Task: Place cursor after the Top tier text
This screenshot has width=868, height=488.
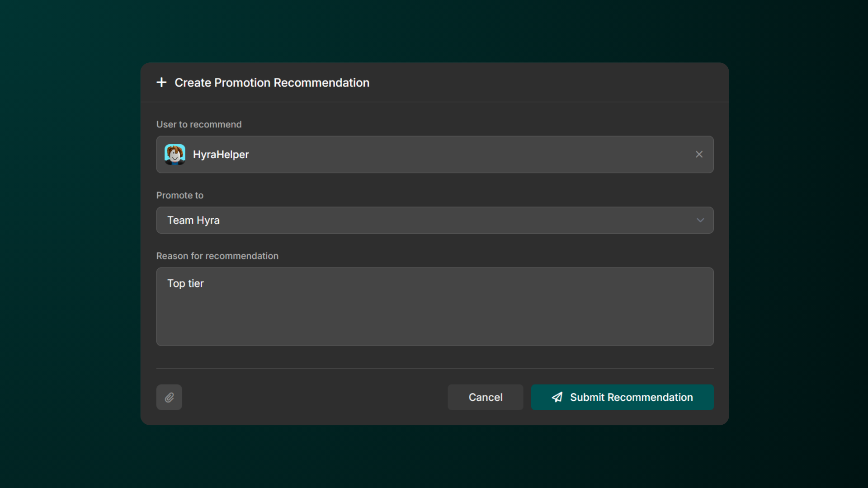Action: tap(205, 283)
